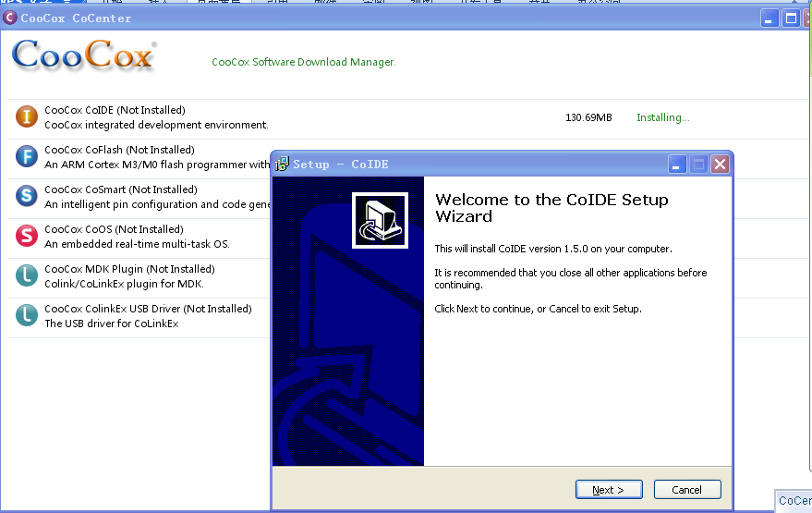Image resolution: width=812 pixels, height=513 pixels.
Task: Close the Setup - CoIDE dialog
Action: tap(720, 165)
